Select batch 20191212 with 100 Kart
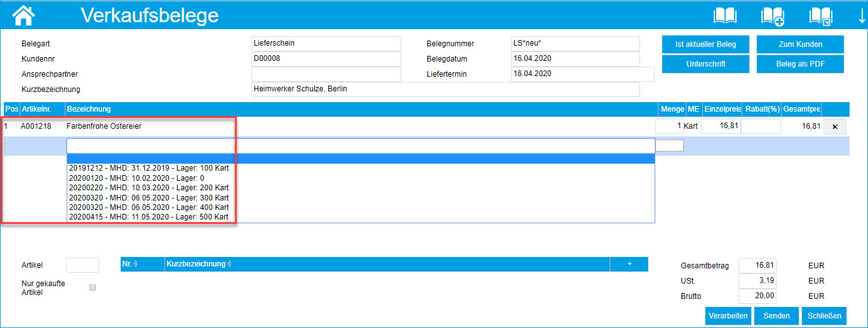Viewport: 868px width, 328px height. 148,169
